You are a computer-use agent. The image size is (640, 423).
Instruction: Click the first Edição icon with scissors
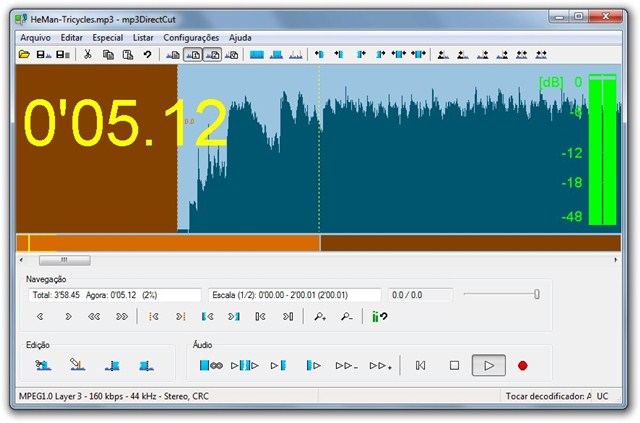(43, 365)
